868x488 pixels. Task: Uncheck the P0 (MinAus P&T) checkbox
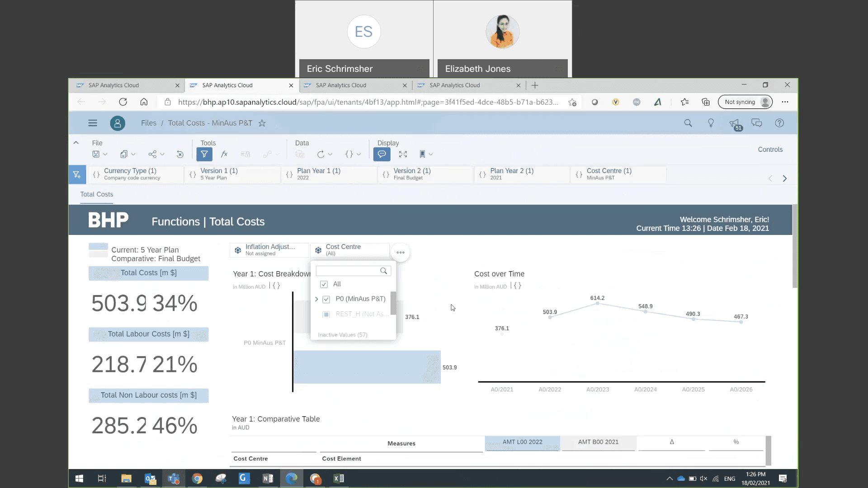click(x=326, y=299)
